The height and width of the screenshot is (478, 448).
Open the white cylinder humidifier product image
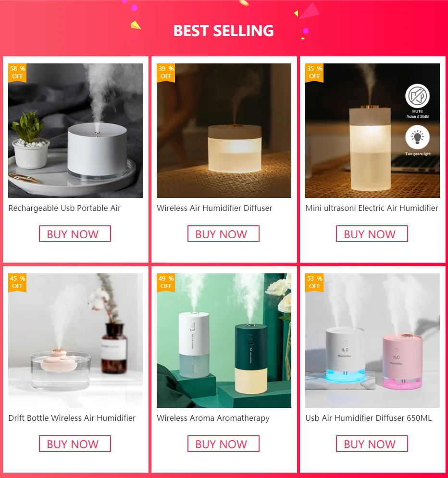point(75,131)
